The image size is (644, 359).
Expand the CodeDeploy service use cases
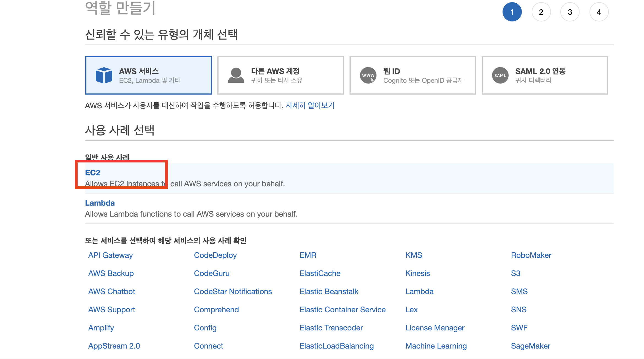215,255
